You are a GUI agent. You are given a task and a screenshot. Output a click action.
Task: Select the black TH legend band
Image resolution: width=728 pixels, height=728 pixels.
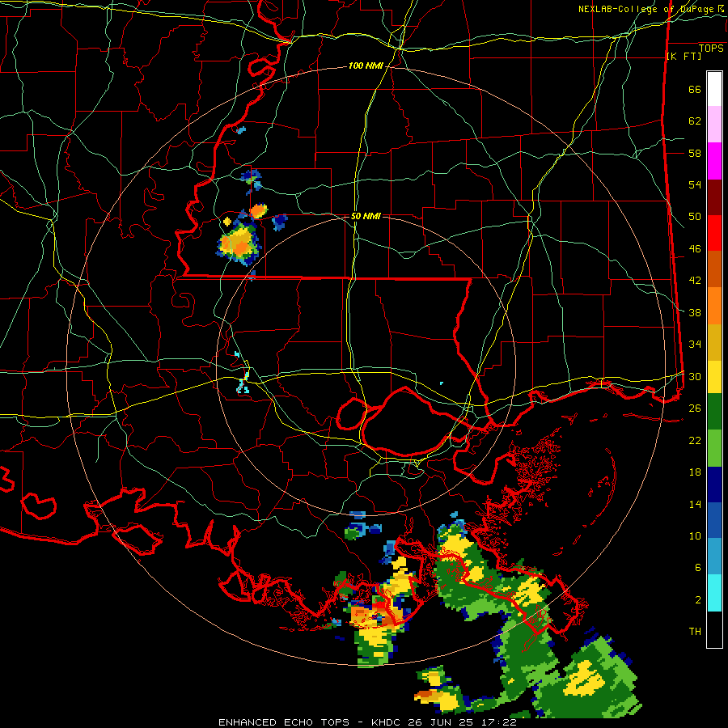click(714, 629)
